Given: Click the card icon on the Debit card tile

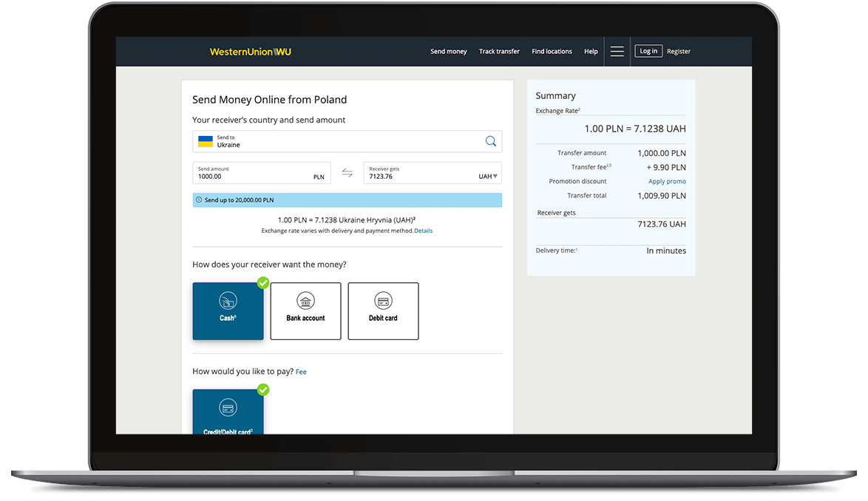Looking at the screenshot, I should point(383,301).
